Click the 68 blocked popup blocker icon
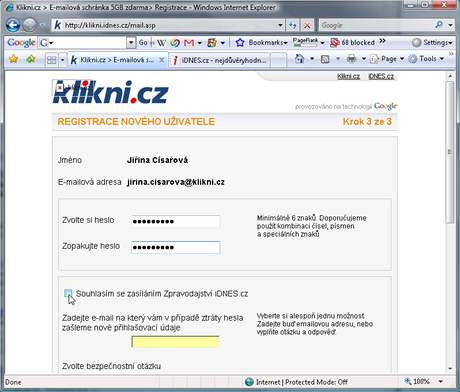This screenshot has height=392, width=460. pyautogui.click(x=334, y=43)
